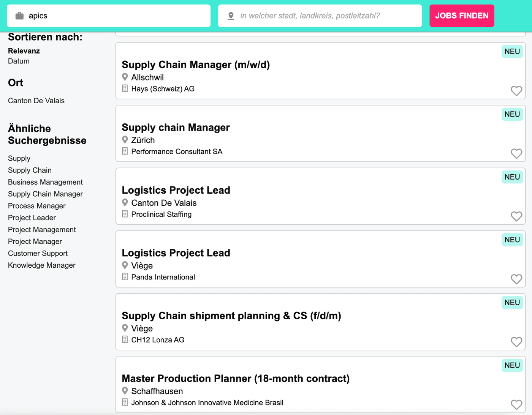Favorite the Panda International job listing
532x415 pixels.
pos(516,279)
